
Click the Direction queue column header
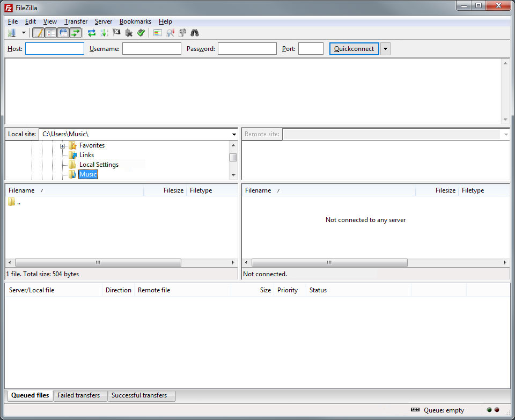(x=118, y=290)
